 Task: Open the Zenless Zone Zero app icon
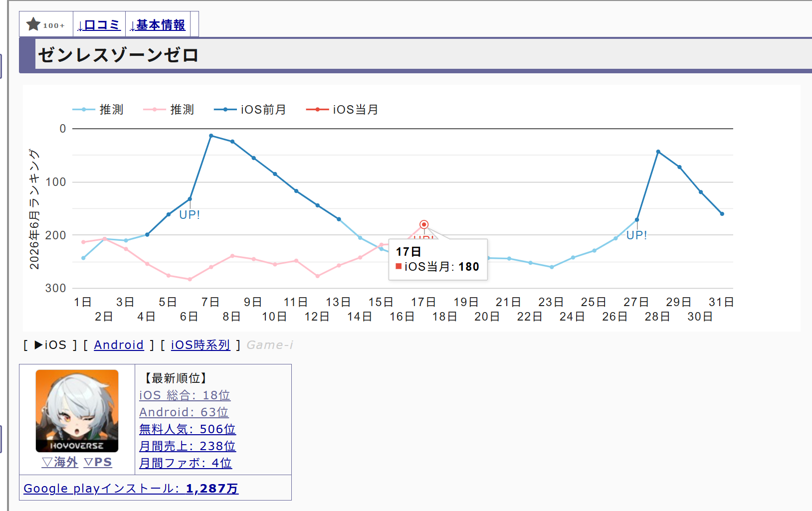point(77,411)
